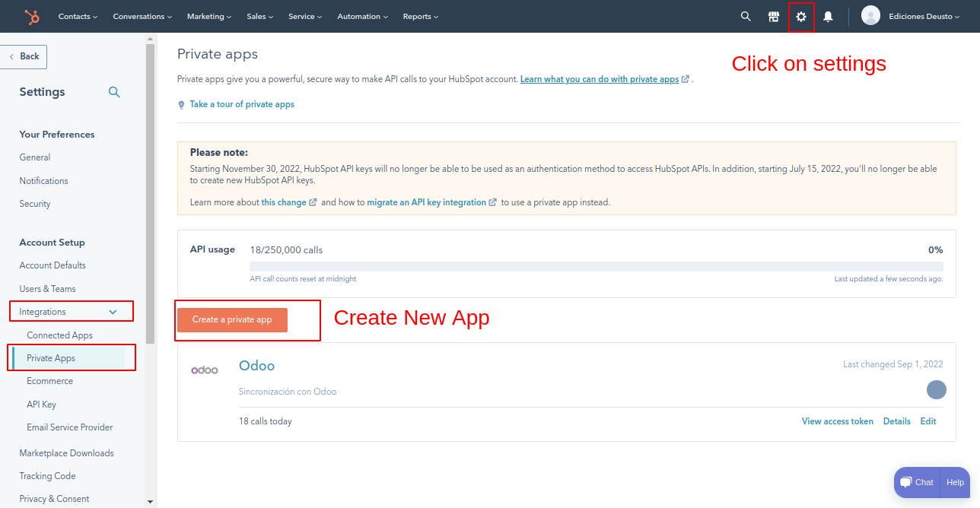Click the sidebar vertical scrollbar thumb

point(150,194)
